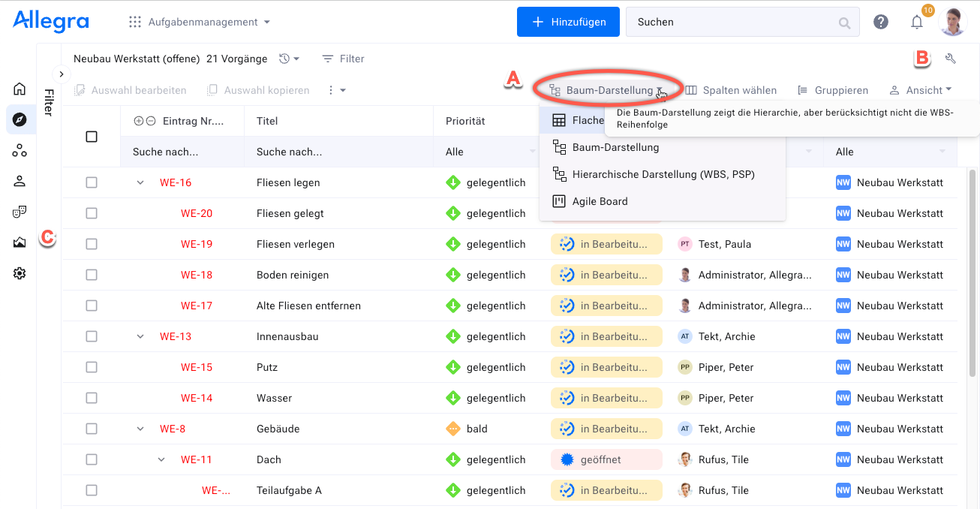Choose Hierarchische Darstellung (WBS, PSP) option
980x509 pixels.
point(663,174)
